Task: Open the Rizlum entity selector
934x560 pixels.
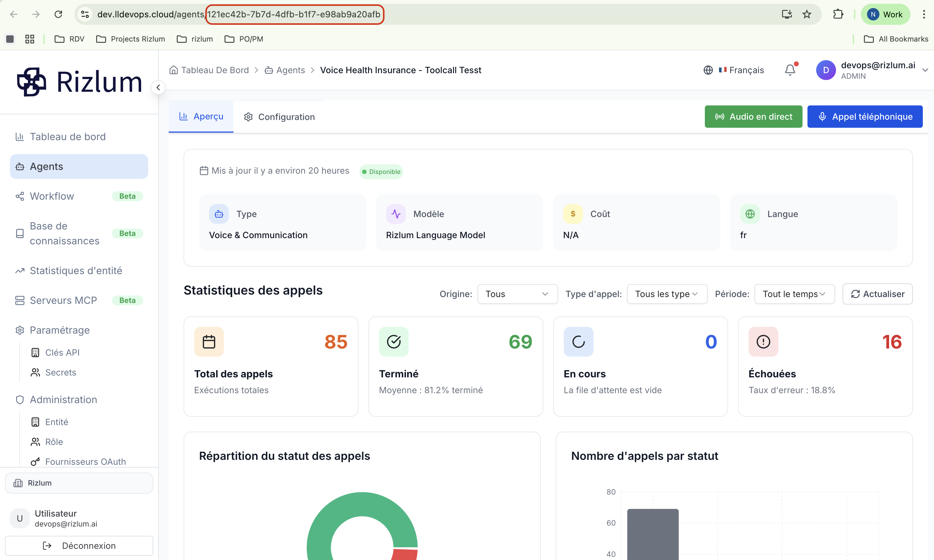Action: 79,483
